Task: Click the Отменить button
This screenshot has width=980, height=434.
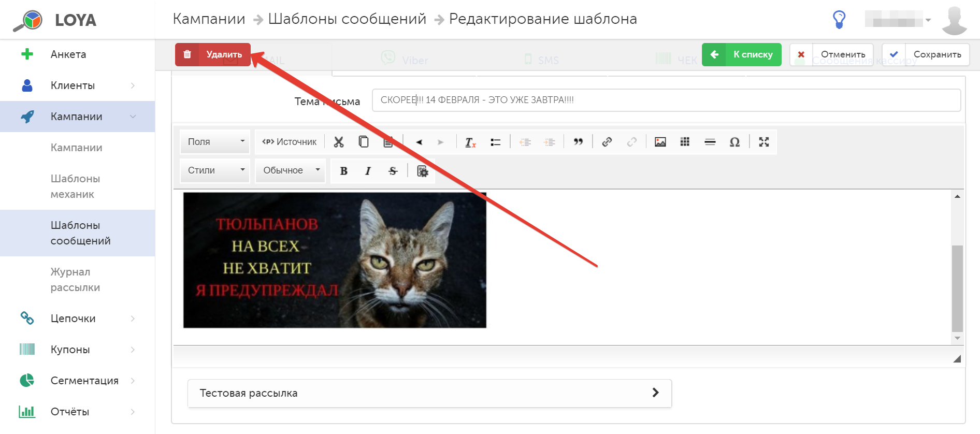Action: point(831,54)
